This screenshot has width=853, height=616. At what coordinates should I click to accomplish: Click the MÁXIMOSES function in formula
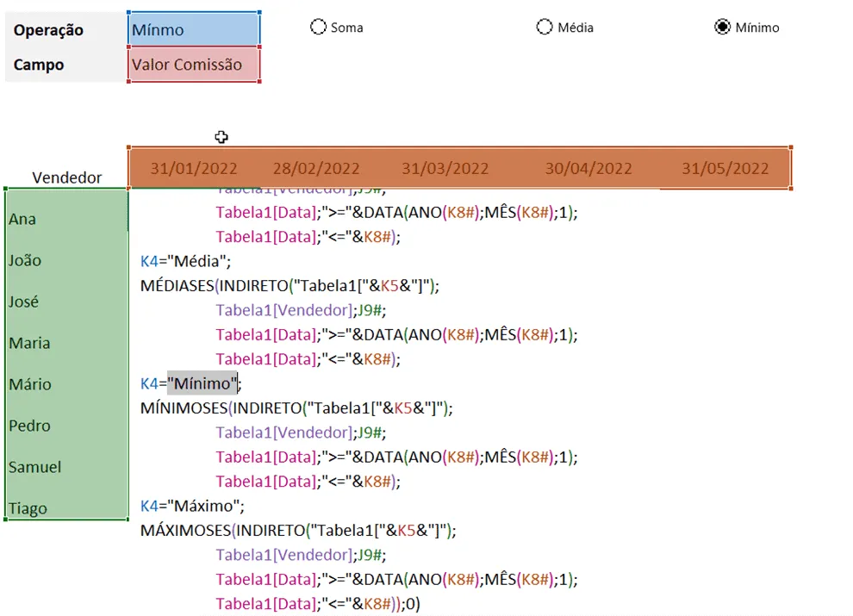(185, 531)
